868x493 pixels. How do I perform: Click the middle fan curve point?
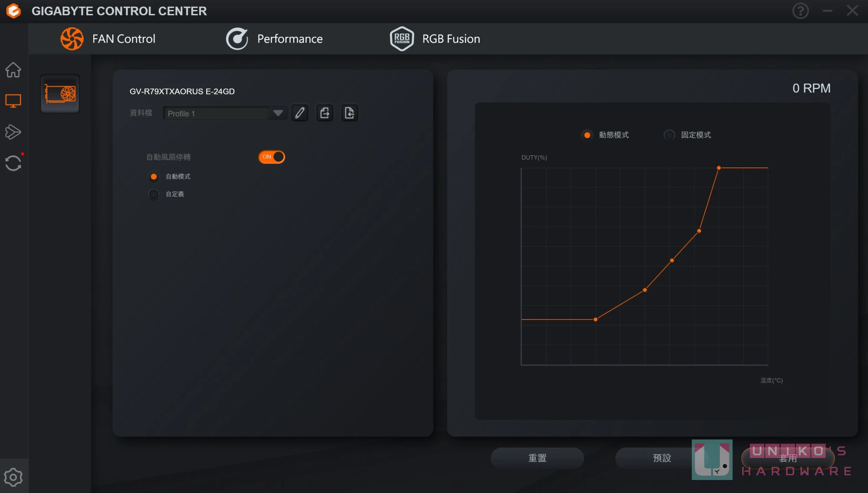[672, 261]
